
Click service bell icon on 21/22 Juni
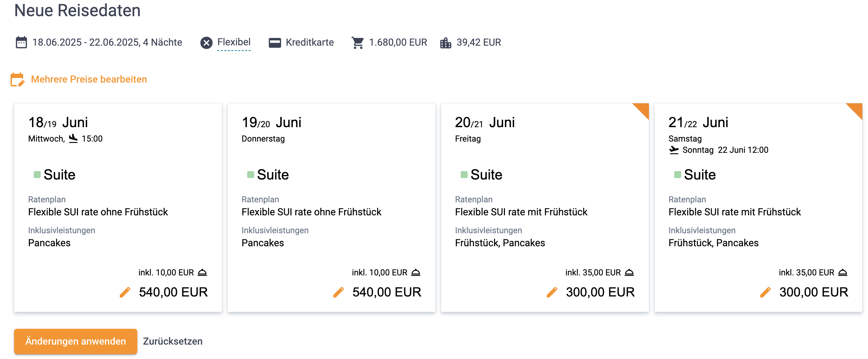coord(843,273)
